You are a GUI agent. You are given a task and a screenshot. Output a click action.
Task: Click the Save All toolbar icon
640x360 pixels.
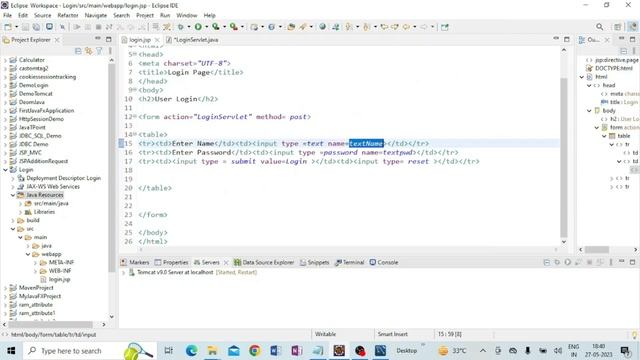(36, 27)
